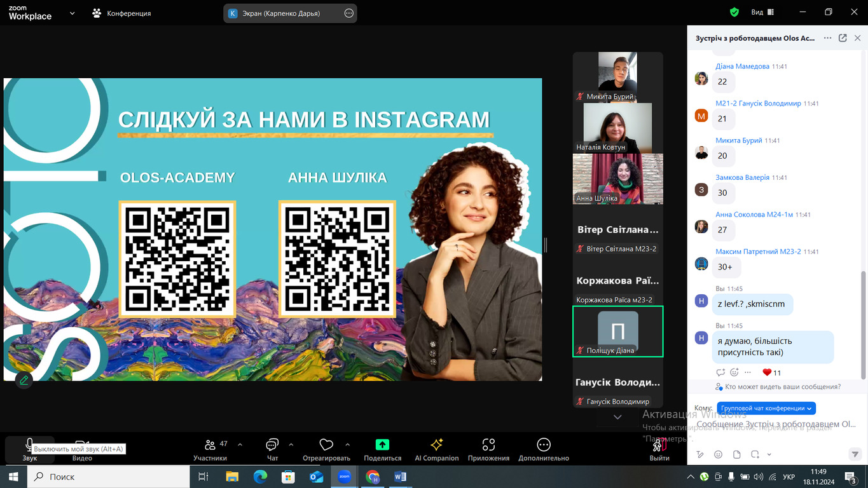Pop out the chat panel

click(x=843, y=38)
